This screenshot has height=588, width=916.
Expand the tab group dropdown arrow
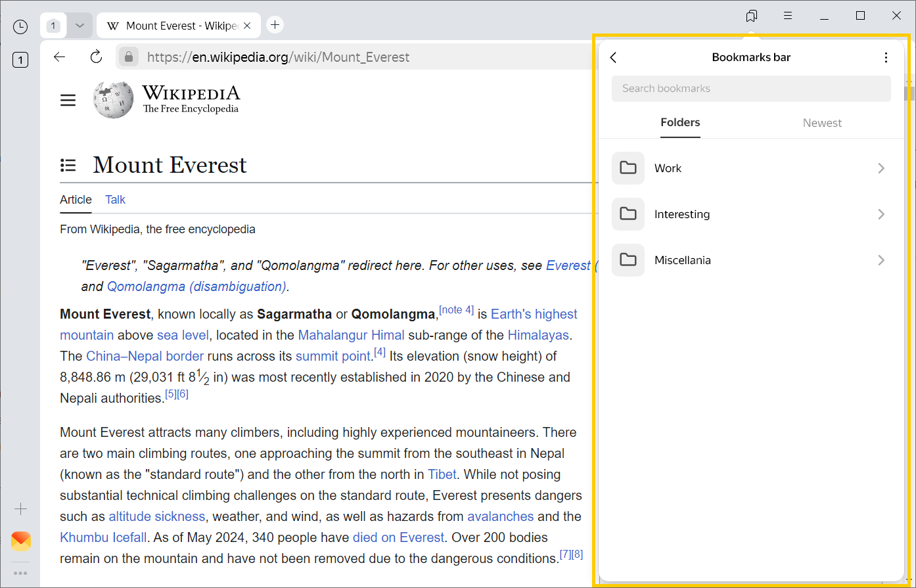(x=80, y=26)
